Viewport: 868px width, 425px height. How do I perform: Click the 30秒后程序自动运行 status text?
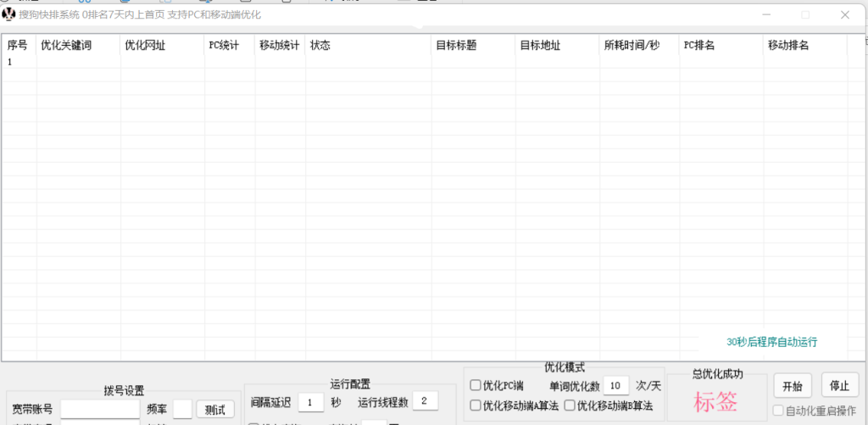(771, 342)
